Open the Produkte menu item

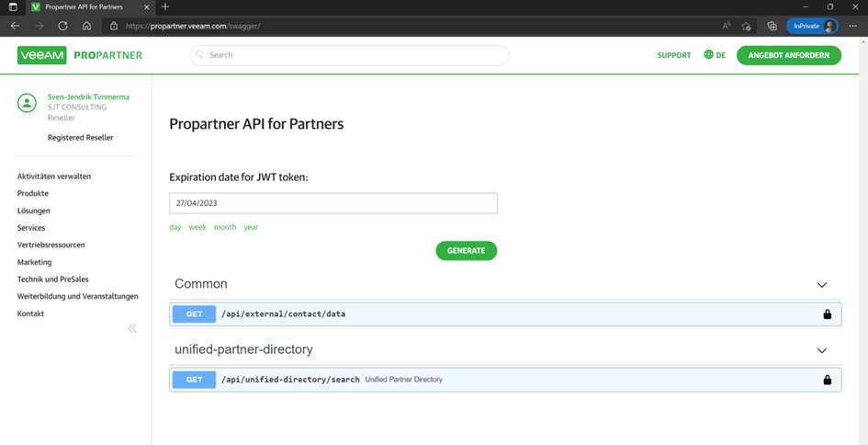coord(33,193)
